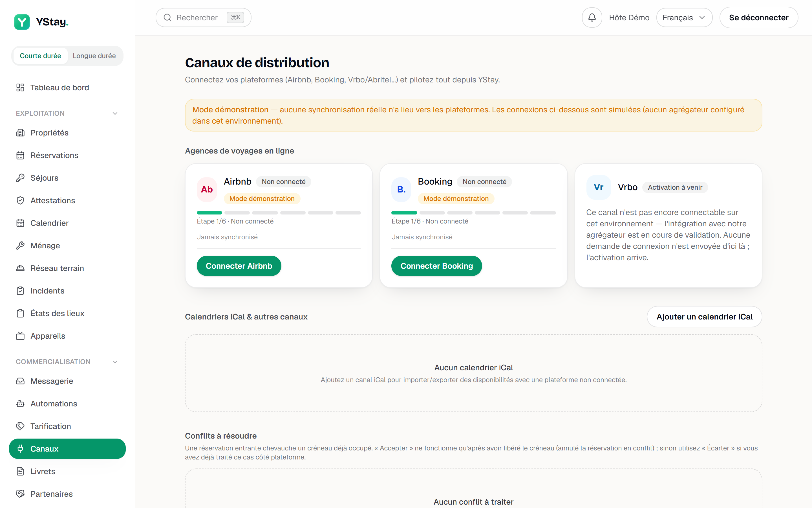Click 'Conflits à résoudre' heading
Screen dimensions: 812x508
point(221,435)
